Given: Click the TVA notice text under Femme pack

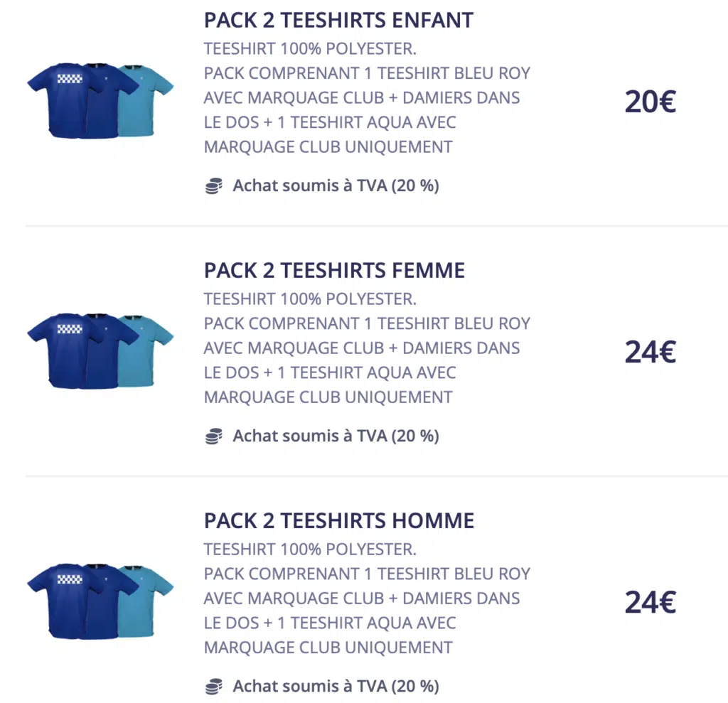Looking at the screenshot, I should [336, 436].
